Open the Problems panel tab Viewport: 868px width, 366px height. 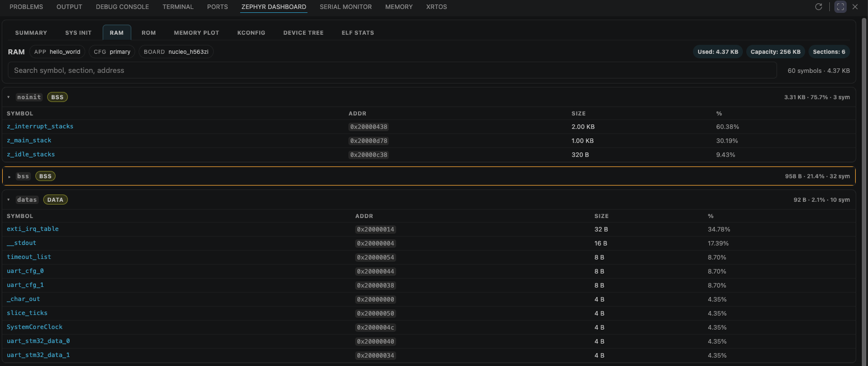coord(26,7)
